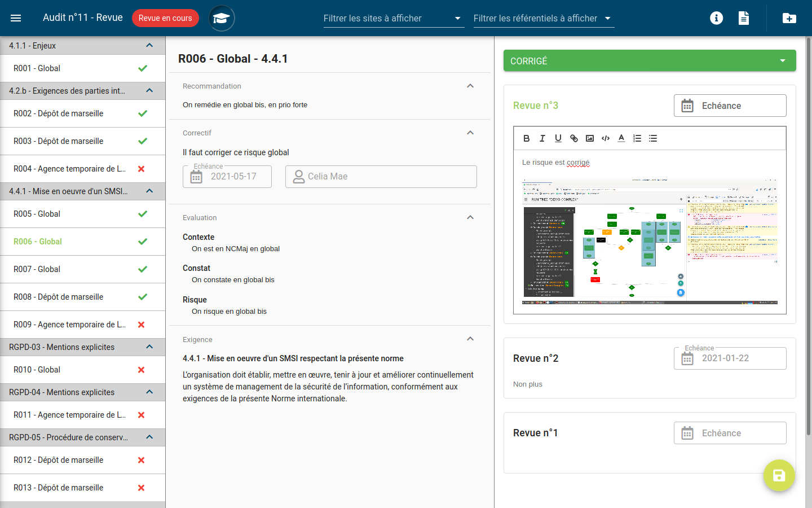Insert a hyperlink in the Revue n°3 editor
Viewport: 812px width, 508px height.
(x=573, y=138)
